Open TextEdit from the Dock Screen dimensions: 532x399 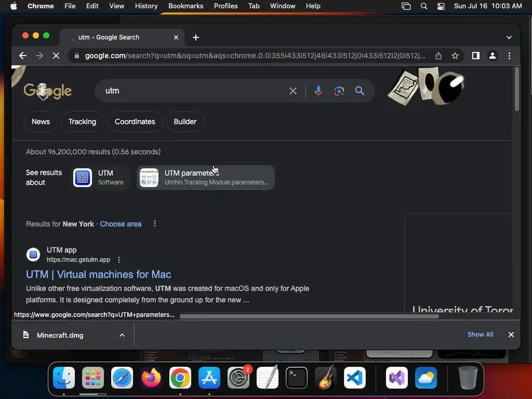click(x=268, y=378)
